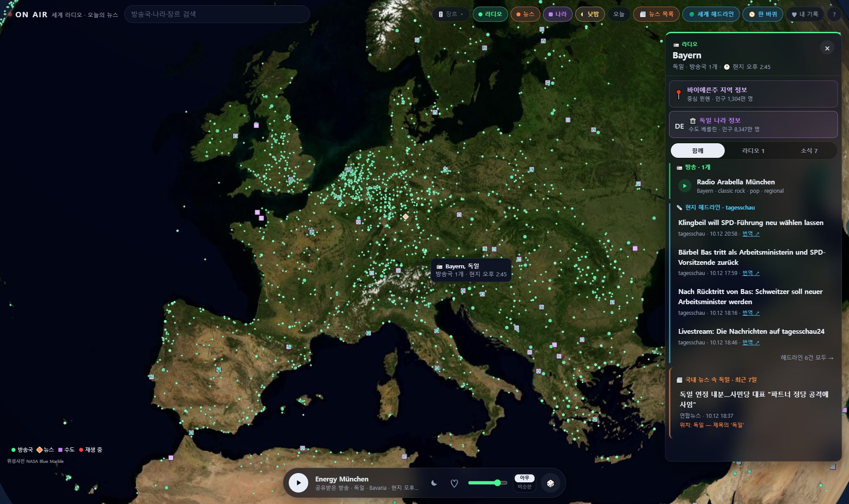Toggle the 나라 layer filter

pos(558,14)
